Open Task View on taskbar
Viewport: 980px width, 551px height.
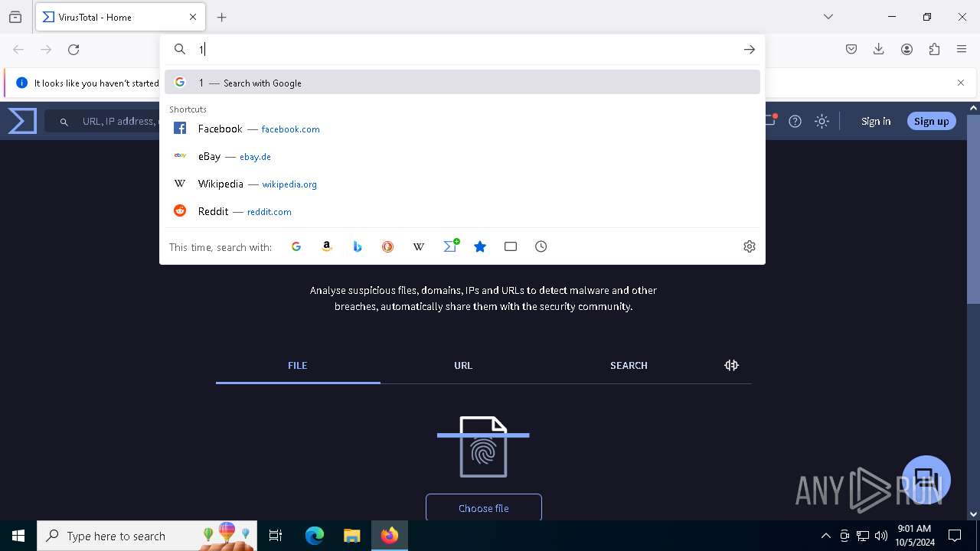(x=276, y=536)
